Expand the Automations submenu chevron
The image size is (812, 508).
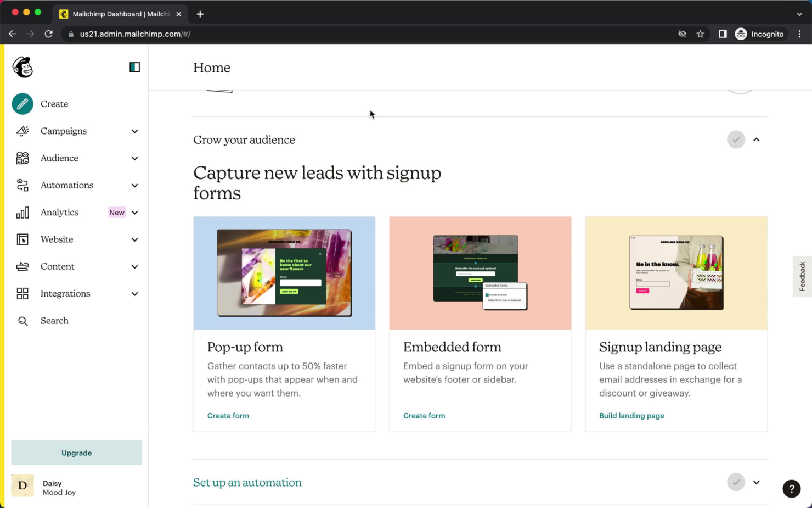pyautogui.click(x=134, y=186)
